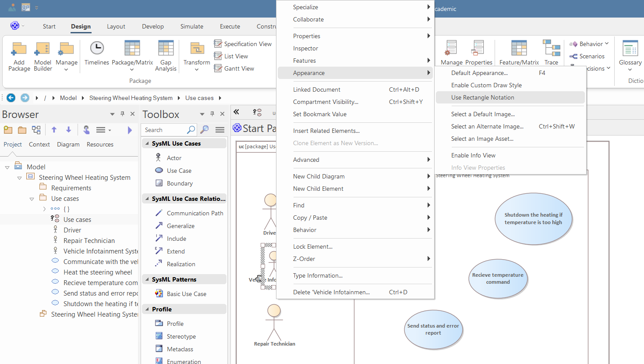The height and width of the screenshot is (364, 644).
Task: Switch to the Layout ribbon tab
Action: 116,26
